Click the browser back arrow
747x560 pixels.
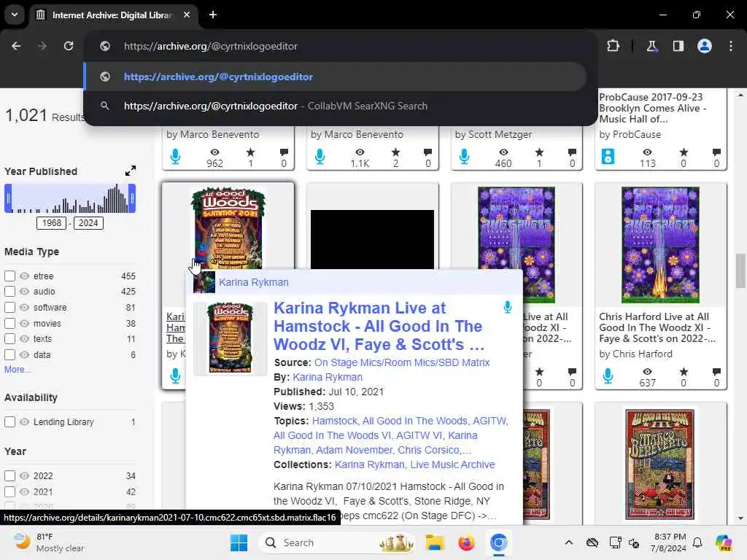pos(16,46)
